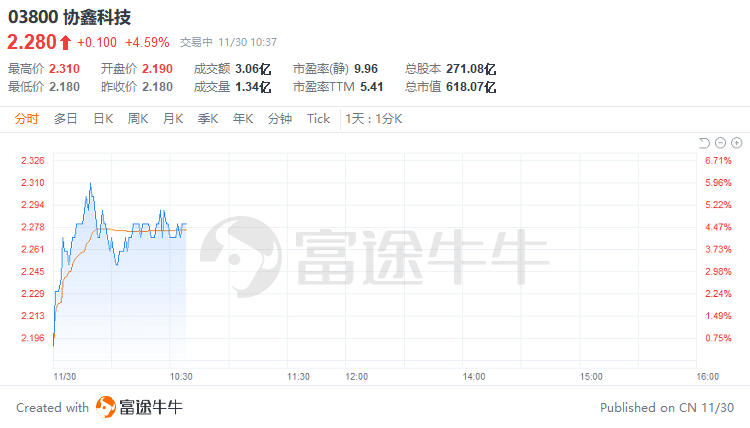Click the 2.326 price axis label
The image size is (750, 428).
pos(33,161)
